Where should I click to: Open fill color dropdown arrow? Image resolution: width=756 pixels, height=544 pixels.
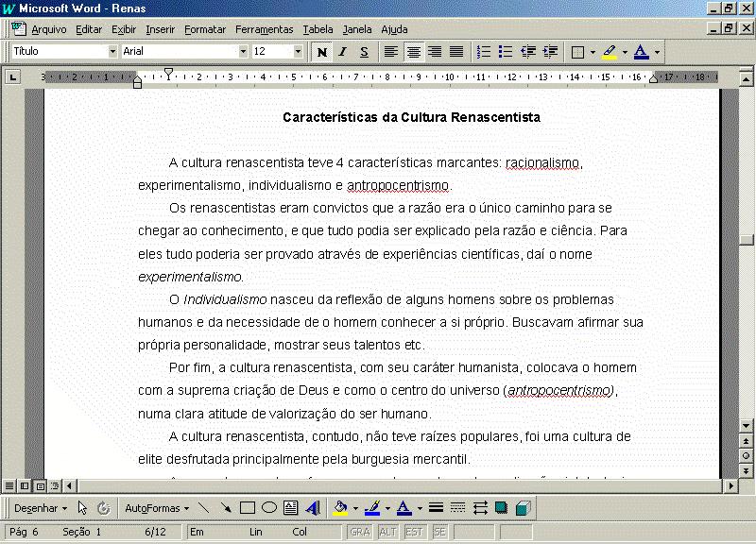356,508
